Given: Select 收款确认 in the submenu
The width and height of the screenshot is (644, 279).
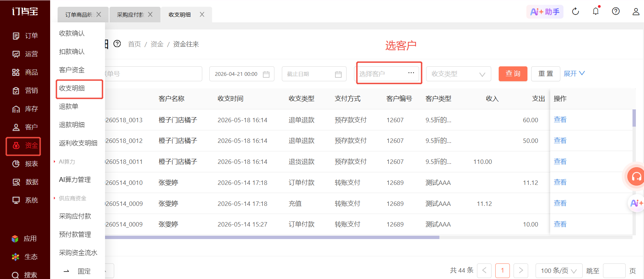Looking at the screenshot, I should coord(72,33).
